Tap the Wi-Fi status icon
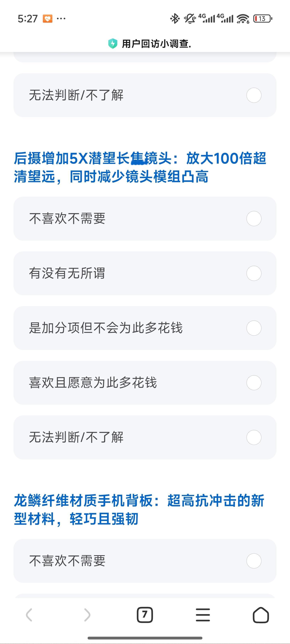290x644 pixels. pyautogui.click(x=243, y=19)
